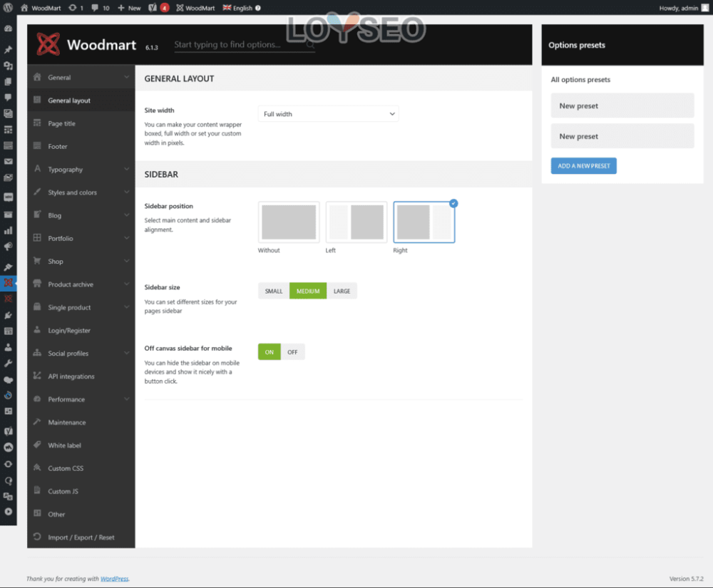Open the Custom CSS menu item
Viewport: 713px width, 588px height.
point(81,468)
